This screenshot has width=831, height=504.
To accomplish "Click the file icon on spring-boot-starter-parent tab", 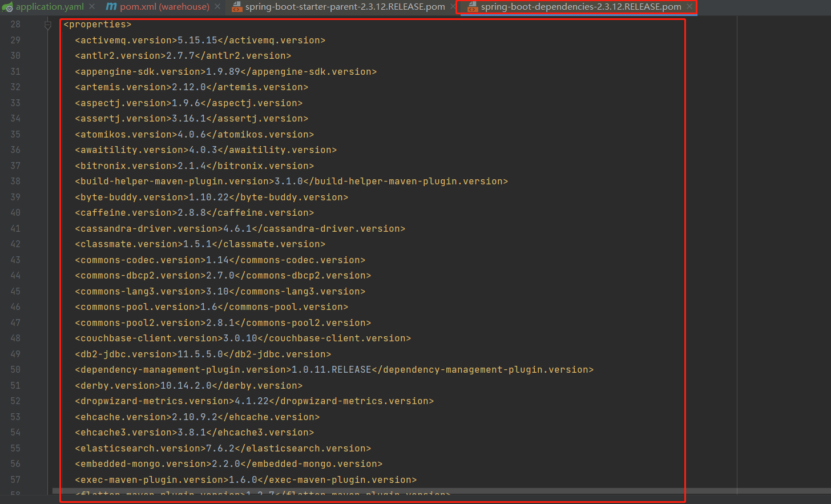I will (x=236, y=7).
